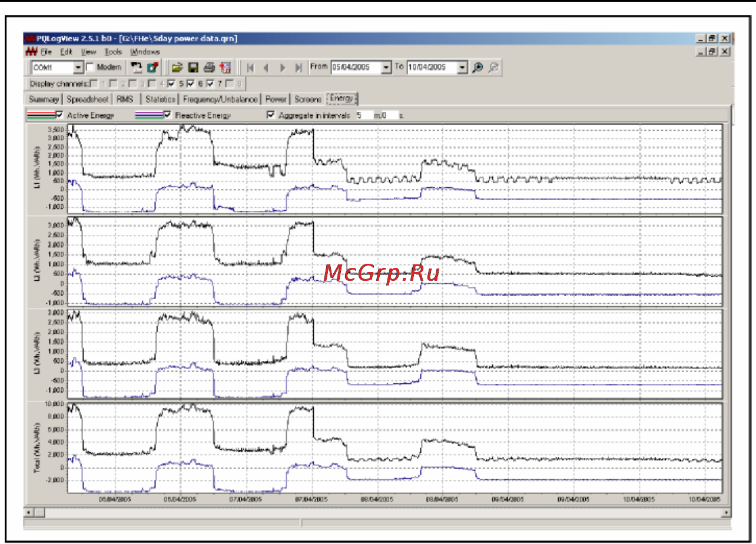Click the Reactive Energy line color legend
Image resolution: width=756 pixels, height=544 pixels.
[148, 115]
